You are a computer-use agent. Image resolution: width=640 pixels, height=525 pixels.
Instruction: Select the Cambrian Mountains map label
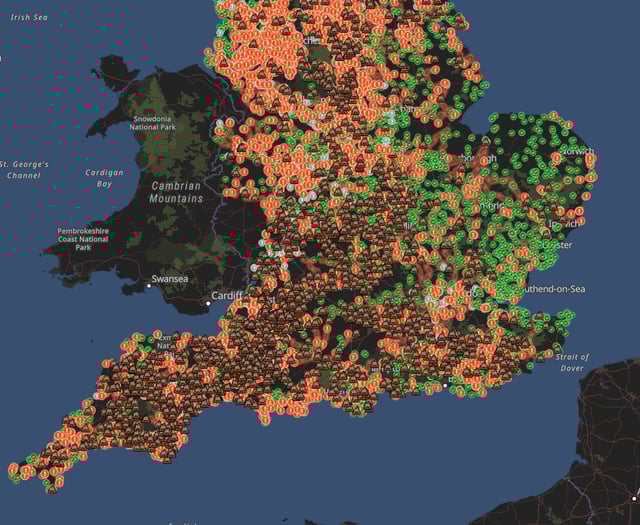[177, 192]
